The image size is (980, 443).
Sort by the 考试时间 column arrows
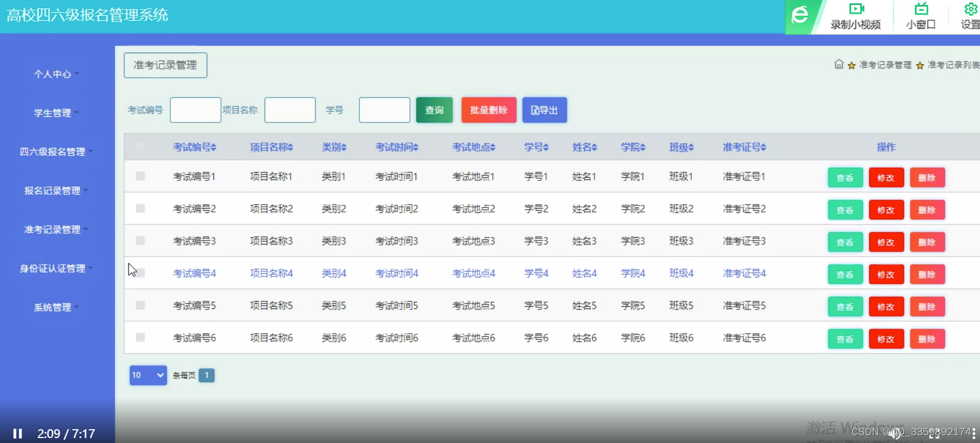[416, 147]
